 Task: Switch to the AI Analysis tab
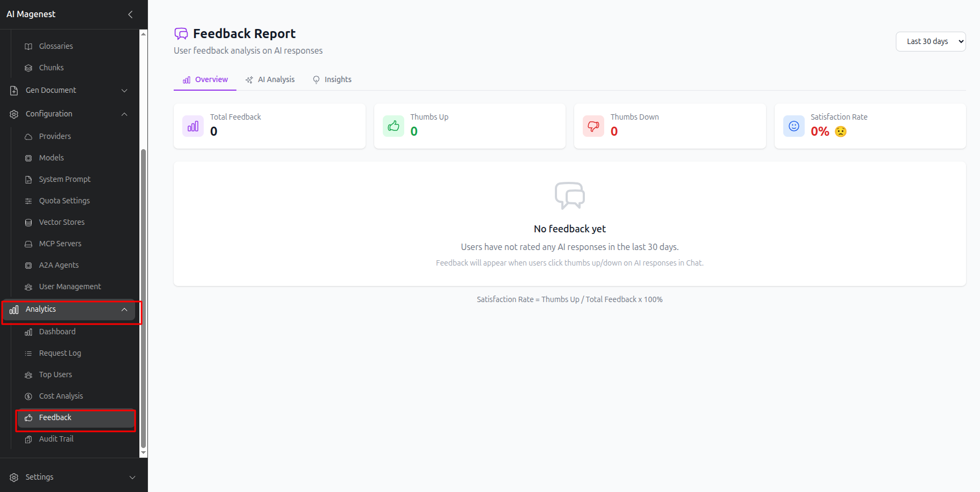[270, 79]
